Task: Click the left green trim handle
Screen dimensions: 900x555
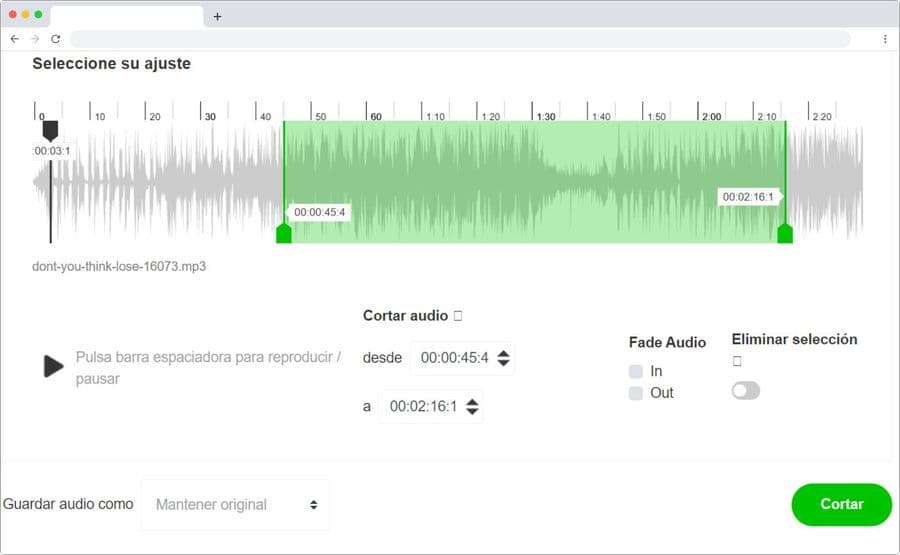Action: tap(284, 234)
